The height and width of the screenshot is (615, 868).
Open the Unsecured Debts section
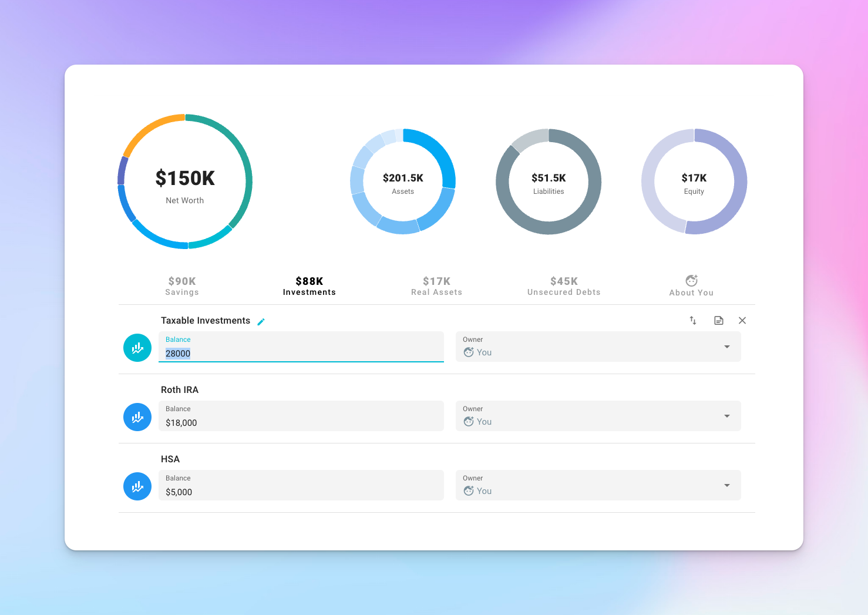563,285
